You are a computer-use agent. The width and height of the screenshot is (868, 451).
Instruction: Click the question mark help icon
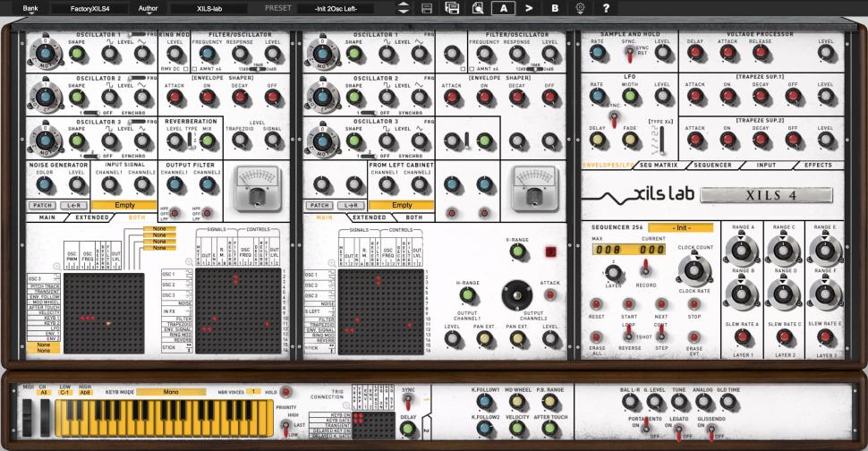[x=606, y=8]
